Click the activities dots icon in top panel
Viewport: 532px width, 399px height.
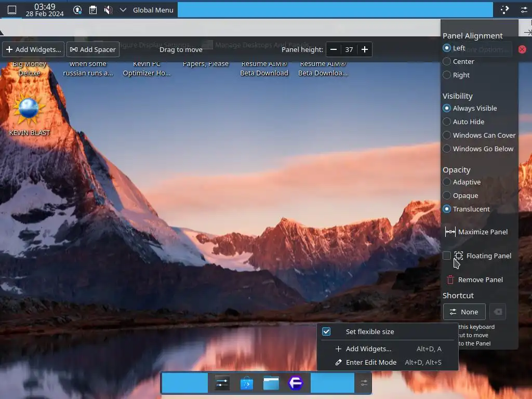tap(504, 10)
